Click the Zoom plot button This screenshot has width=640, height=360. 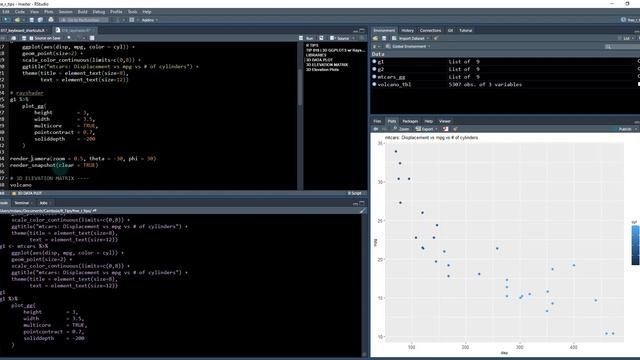pos(401,129)
